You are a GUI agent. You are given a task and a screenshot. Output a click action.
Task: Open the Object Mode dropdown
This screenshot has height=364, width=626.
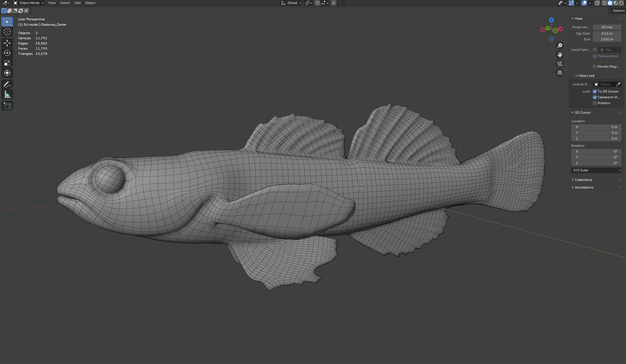[x=29, y=3]
